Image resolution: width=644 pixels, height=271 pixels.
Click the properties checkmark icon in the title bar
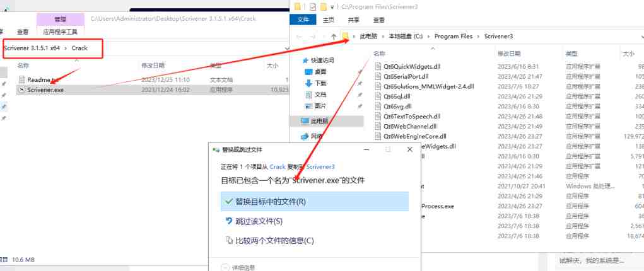point(313,6)
